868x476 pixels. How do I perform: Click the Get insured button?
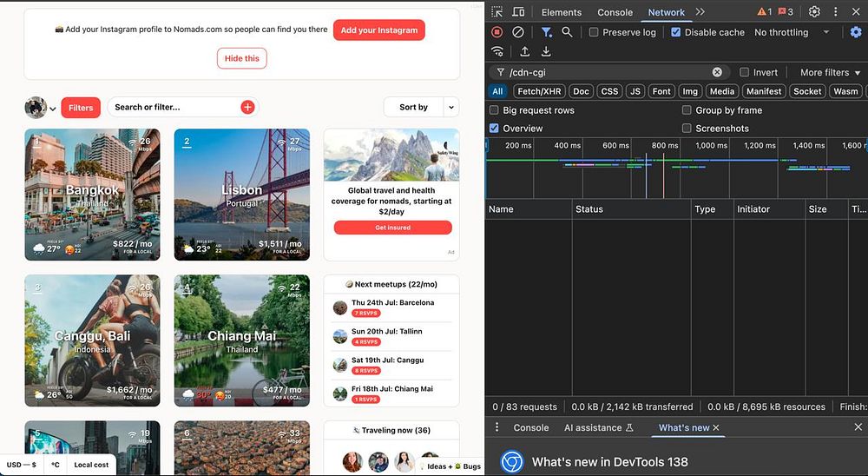[x=392, y=228]
